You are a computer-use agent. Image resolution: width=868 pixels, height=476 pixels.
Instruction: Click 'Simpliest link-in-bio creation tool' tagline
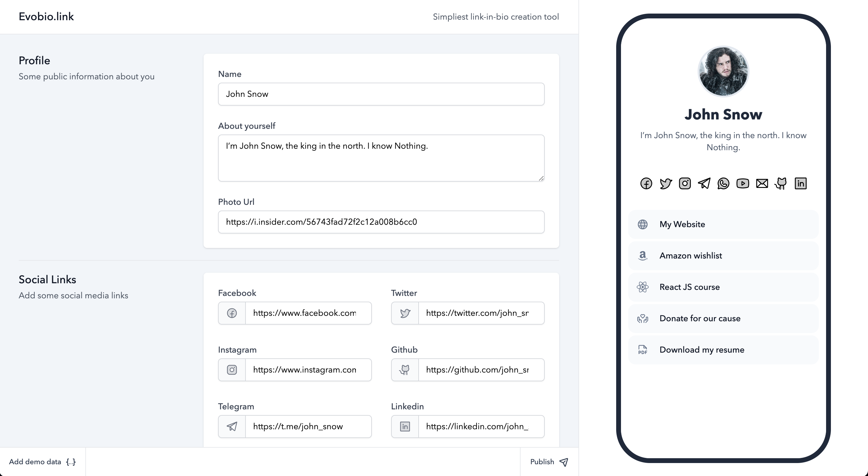coord(496,17)
